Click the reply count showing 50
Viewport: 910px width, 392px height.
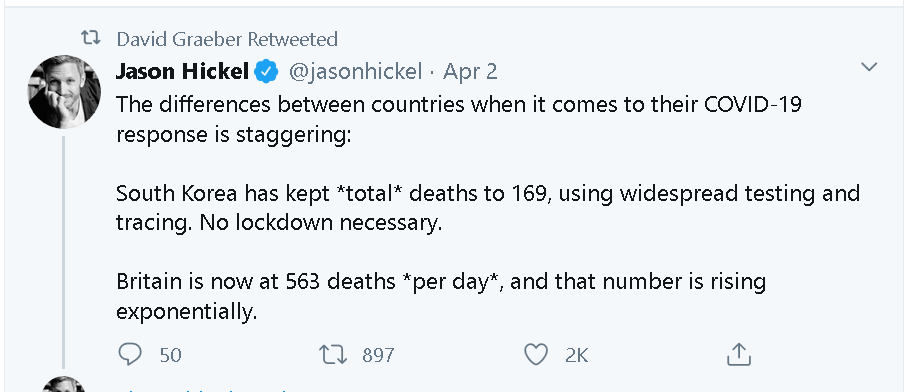pos(171,355)
